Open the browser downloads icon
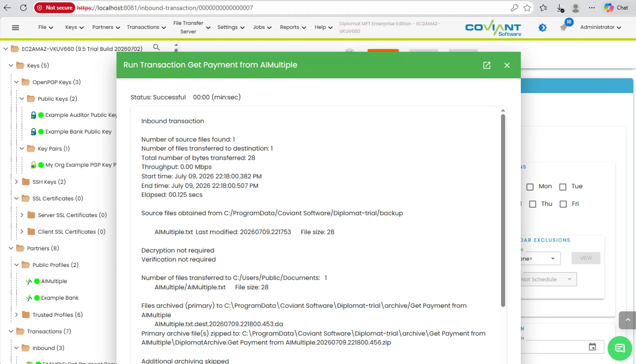The image size is (636, 364). point(560,8)
